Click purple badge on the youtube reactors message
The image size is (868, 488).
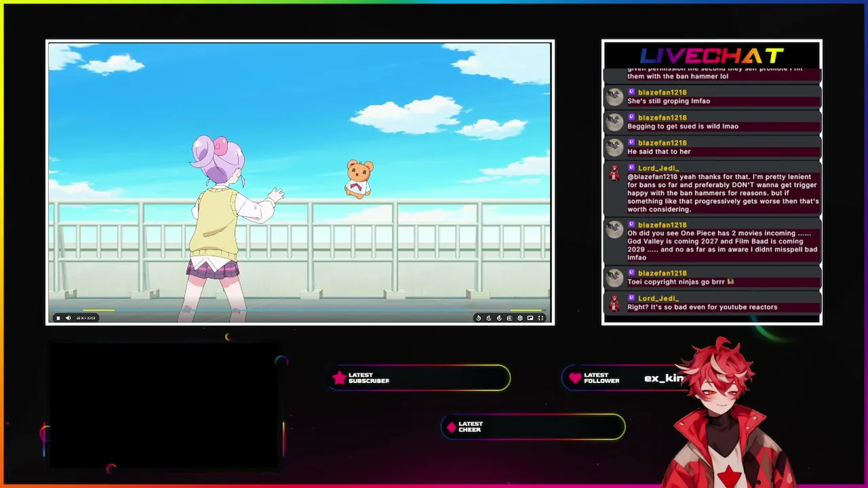click(631, 298)
